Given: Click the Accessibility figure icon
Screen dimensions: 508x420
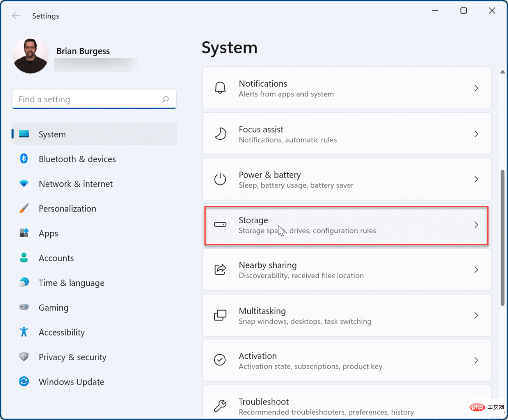Looking at the screenshot, I should coord(24,332).
